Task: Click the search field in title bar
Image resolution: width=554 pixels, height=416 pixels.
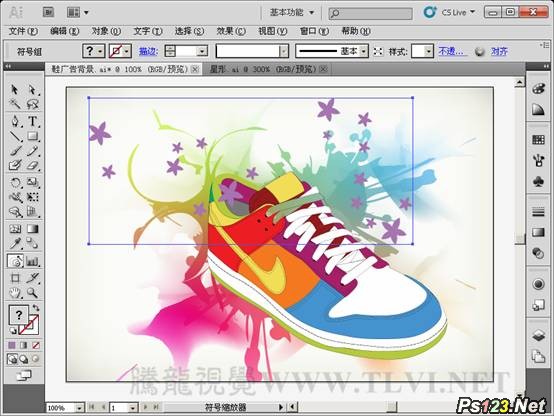Action: 370,13
